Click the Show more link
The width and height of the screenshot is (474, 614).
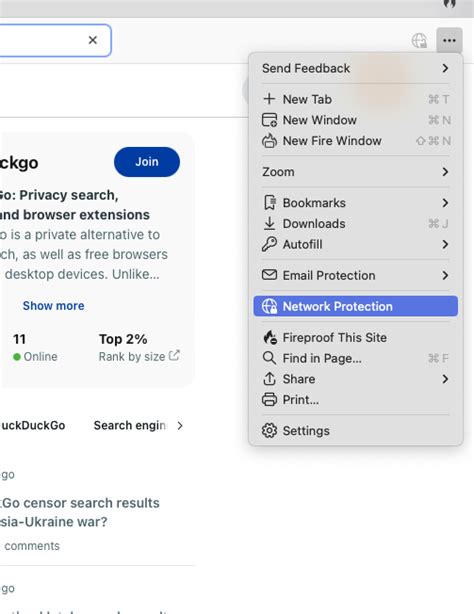pyautogui.click(x=53, y=305)
